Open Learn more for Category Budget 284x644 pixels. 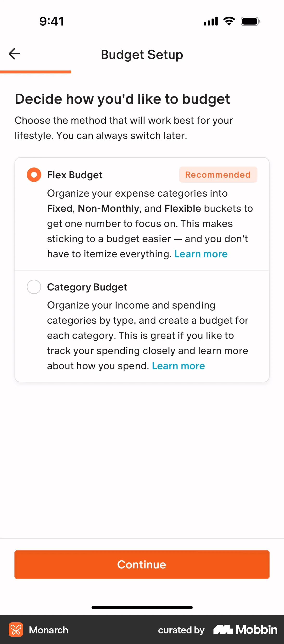click(x=178, y=366)
